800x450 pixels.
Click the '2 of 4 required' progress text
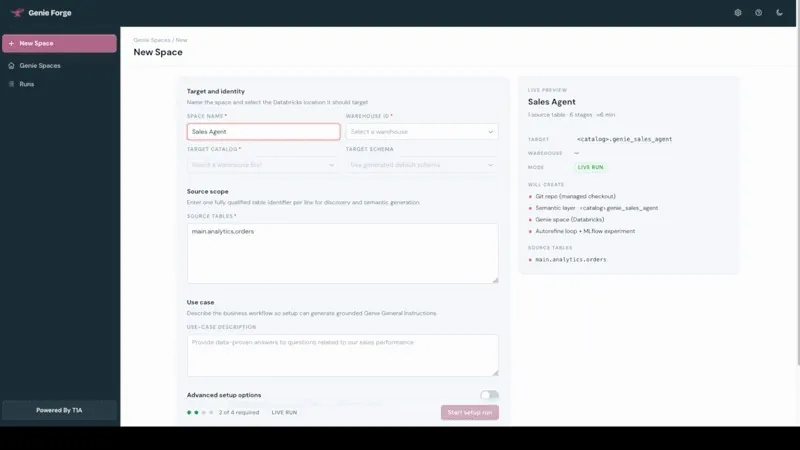(x=239, y=412)
